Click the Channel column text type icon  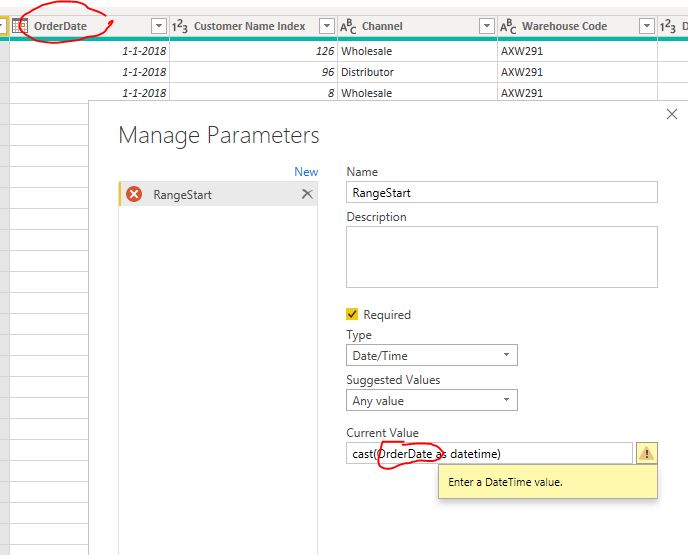[348, 26]
